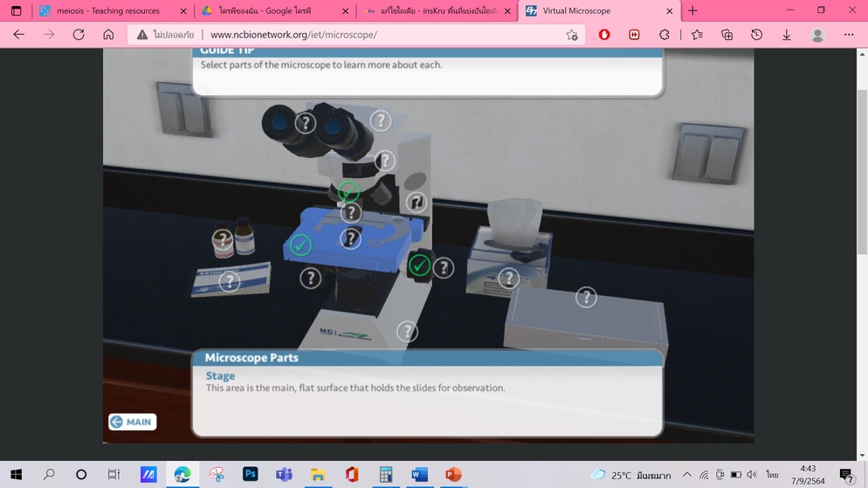Open the browser profile menu
The height and width of the screenshot is (488, 868).
[x=817, y=34]
